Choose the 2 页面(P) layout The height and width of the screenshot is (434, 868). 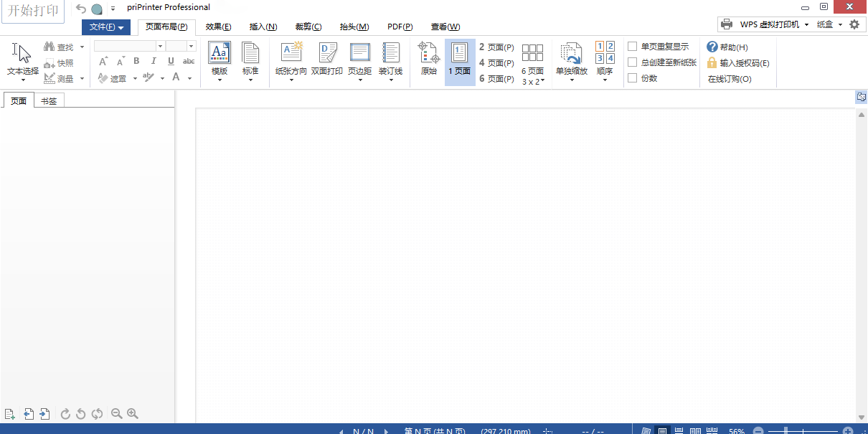tap(496, 47)
